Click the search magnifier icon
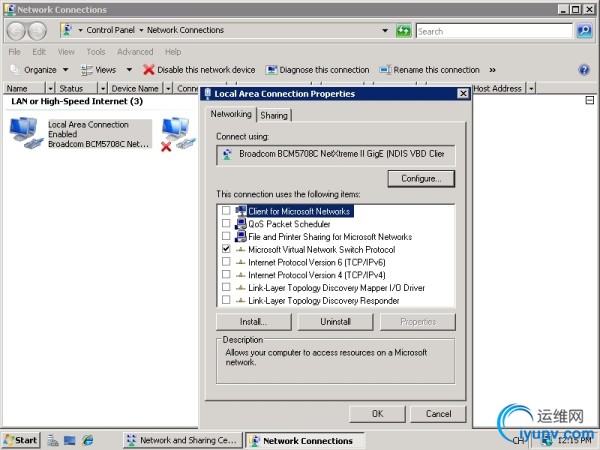The height and width of the screenshot is (450, 600). (584, 31)
